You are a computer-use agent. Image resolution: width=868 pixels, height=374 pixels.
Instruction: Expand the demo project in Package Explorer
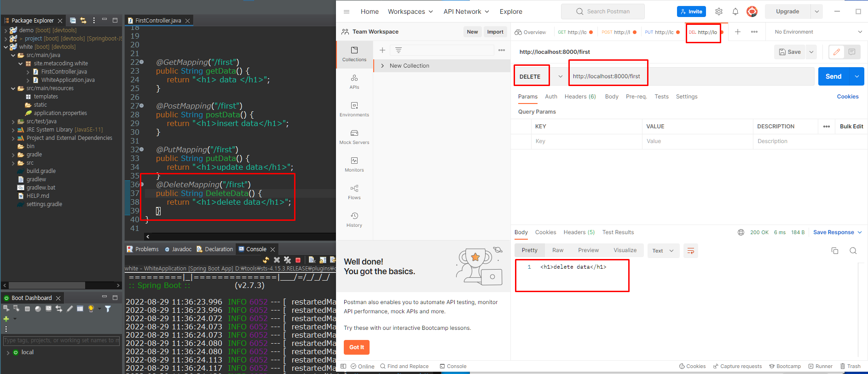[6, 30]
